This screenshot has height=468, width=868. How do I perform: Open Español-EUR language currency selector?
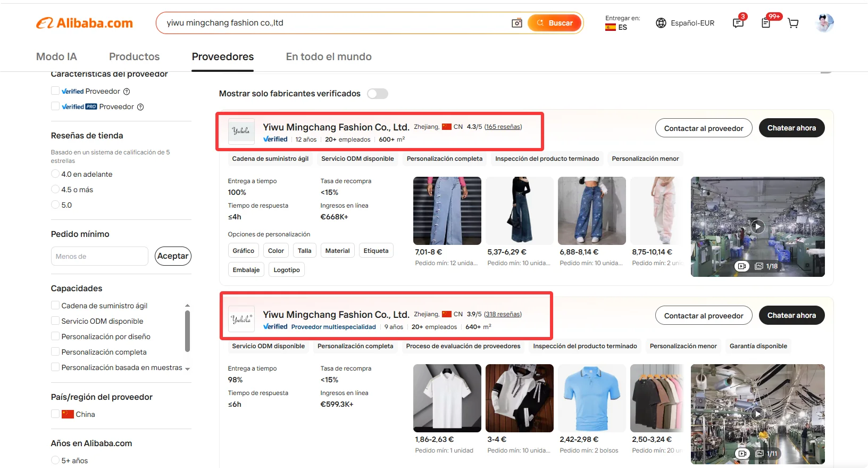coord(685,23)
